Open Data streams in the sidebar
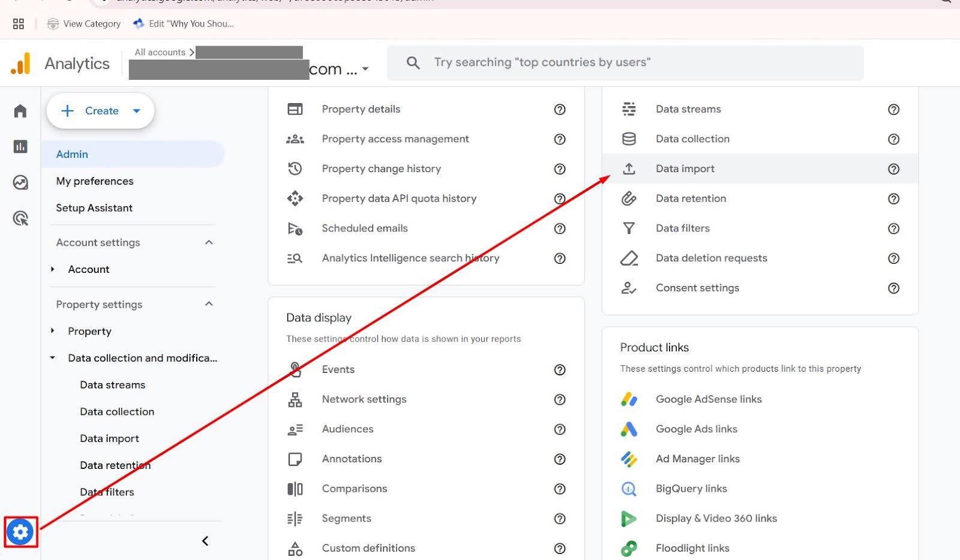 click(113, 385)
